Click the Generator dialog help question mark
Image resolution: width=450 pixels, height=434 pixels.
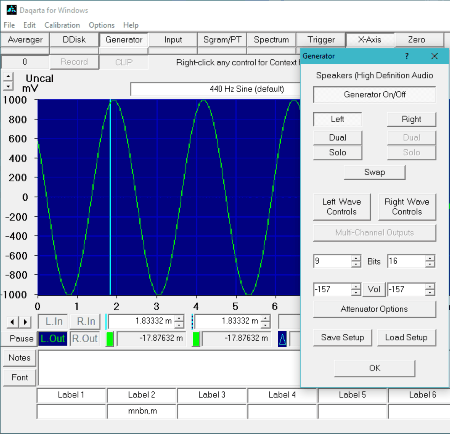coord(407,56)
